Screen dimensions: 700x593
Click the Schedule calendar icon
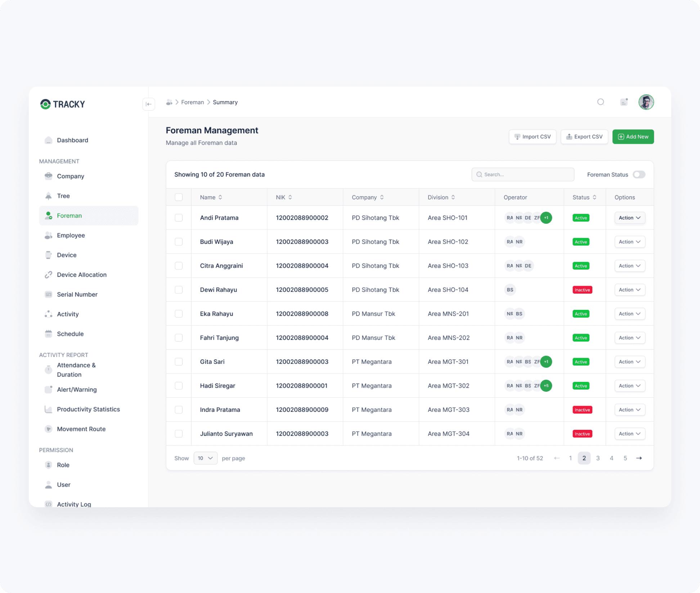[48, 334]
